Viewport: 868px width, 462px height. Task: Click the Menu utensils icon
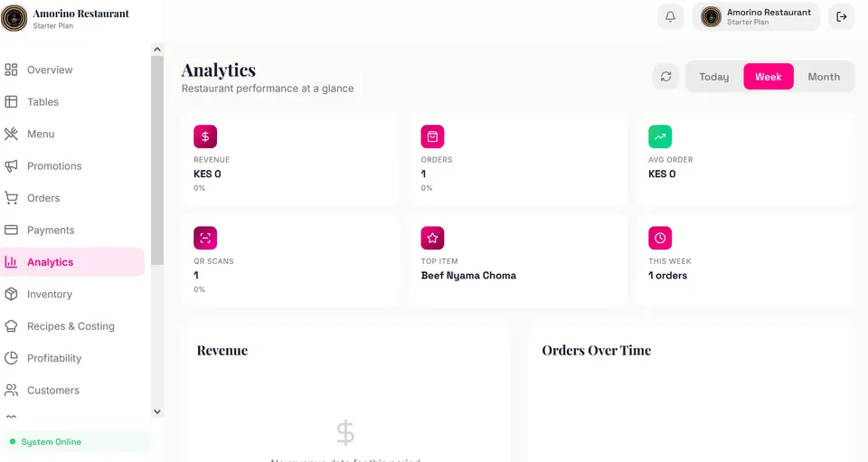(11, 134)
